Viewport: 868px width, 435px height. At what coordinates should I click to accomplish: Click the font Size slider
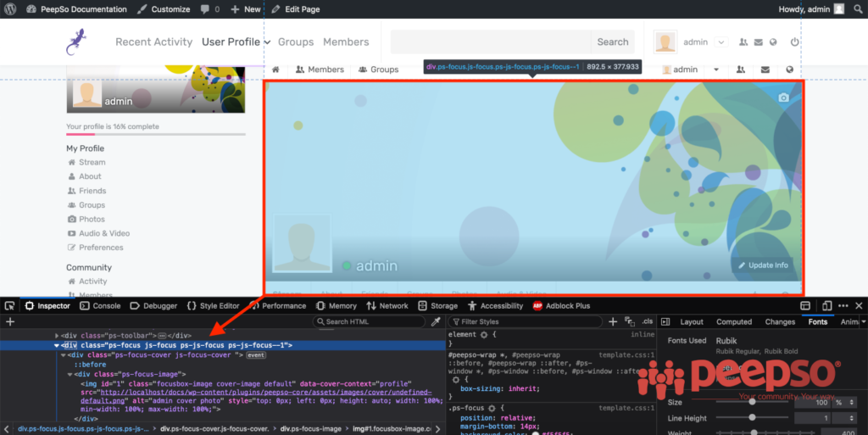[752, 402]
